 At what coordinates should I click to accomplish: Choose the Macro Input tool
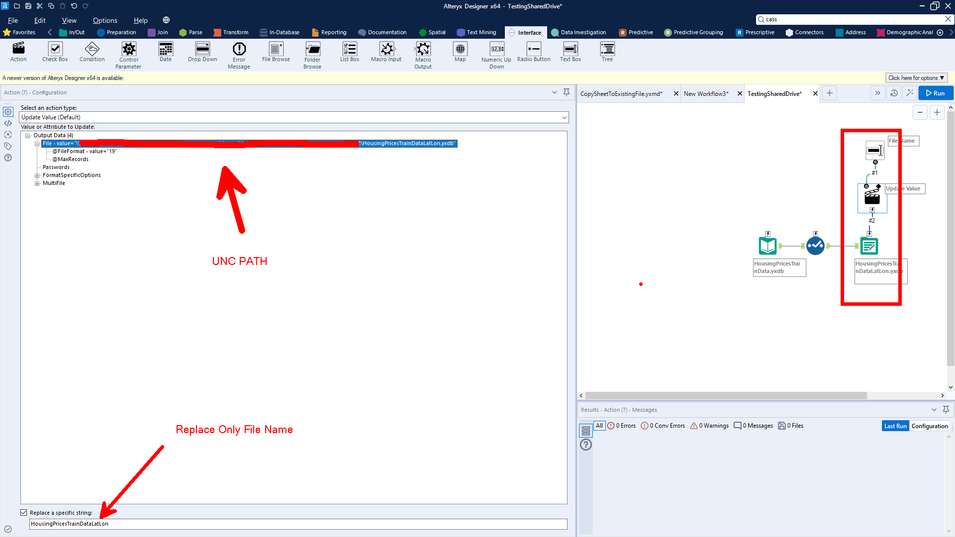(x=386, y=52)
